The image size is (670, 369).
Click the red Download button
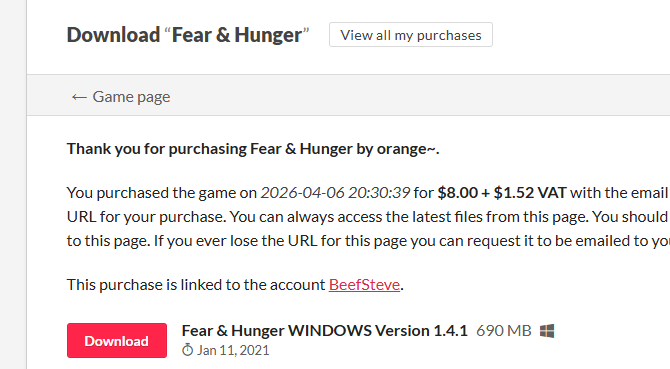coord(117,340)
